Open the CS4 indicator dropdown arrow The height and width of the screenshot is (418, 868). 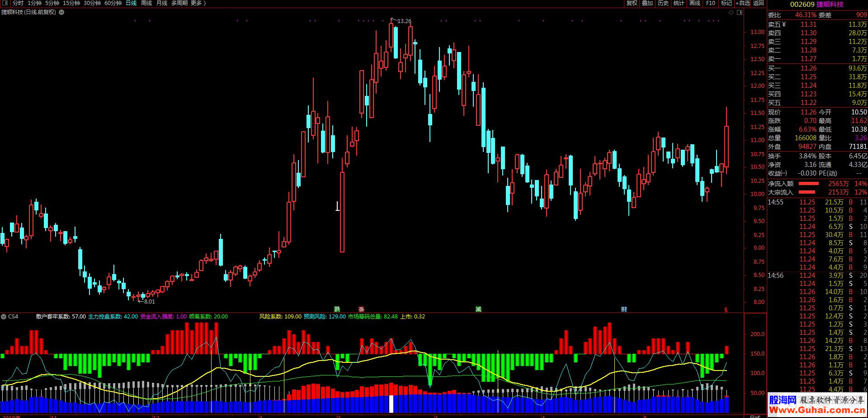point(4,317)
